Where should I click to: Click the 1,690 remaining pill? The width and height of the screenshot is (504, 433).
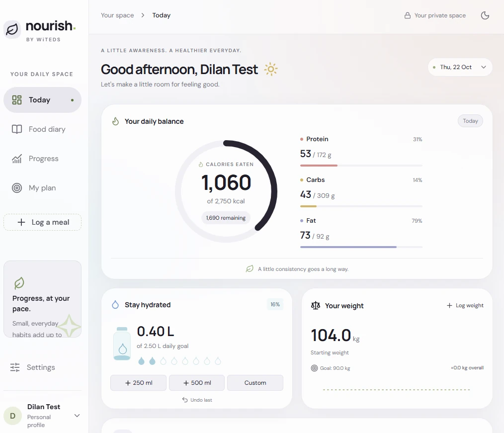[226, 218]
